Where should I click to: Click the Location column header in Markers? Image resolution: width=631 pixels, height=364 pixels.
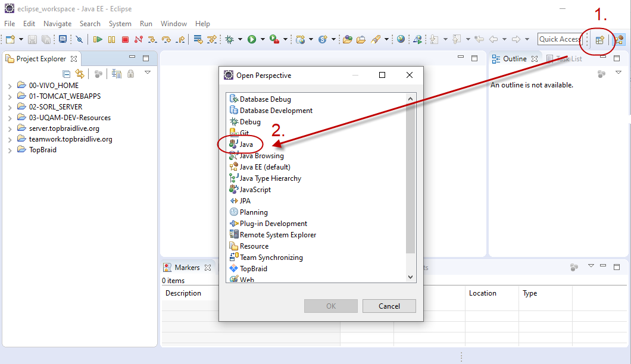(x=483, y=293)
